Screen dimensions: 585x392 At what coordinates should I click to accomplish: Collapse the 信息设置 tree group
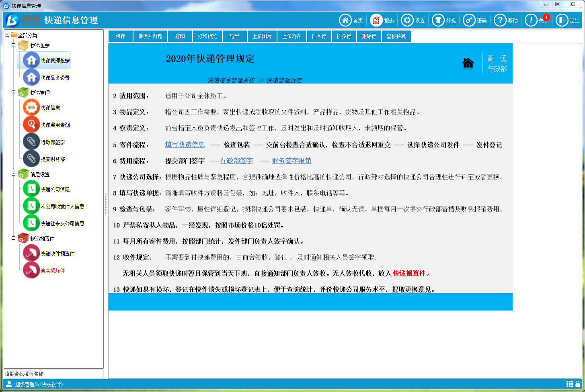14,174
